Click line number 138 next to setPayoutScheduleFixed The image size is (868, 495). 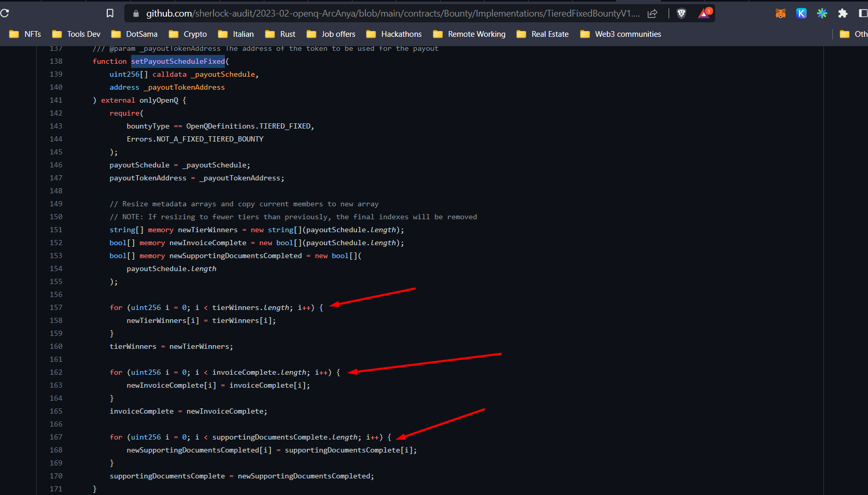[56, 61]
